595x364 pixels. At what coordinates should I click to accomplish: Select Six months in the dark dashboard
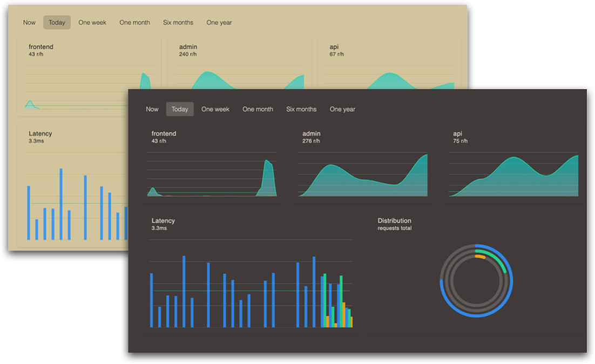(301, 109)
